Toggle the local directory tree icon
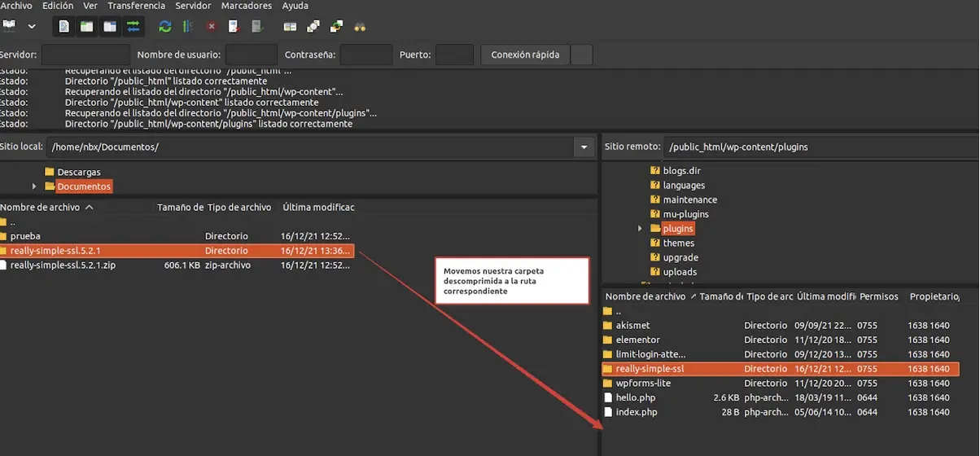The height and width of the screenshot is (456, 980). coord(86,26)
